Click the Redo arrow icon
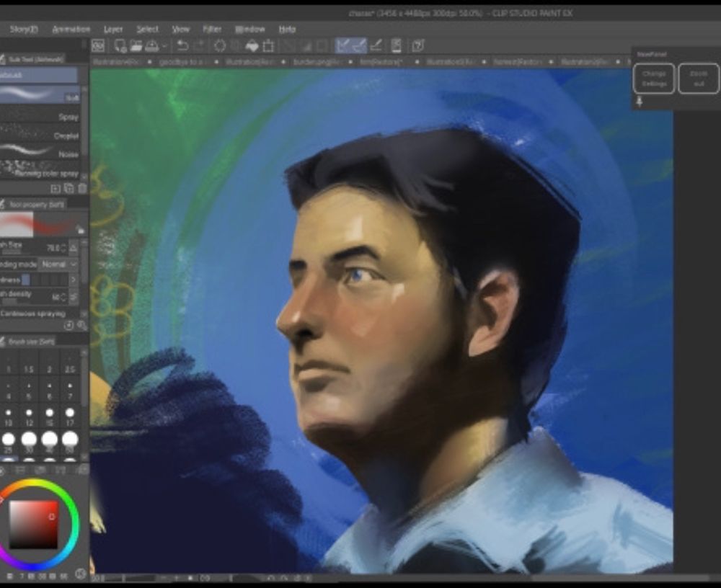This screenshot has width=721, height=588. [198, 46]
